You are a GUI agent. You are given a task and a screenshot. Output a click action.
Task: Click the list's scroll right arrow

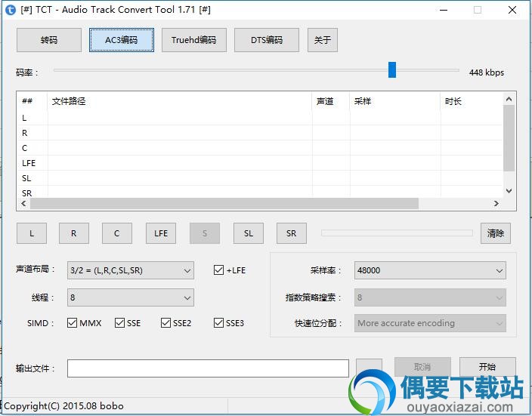point(496,203)
